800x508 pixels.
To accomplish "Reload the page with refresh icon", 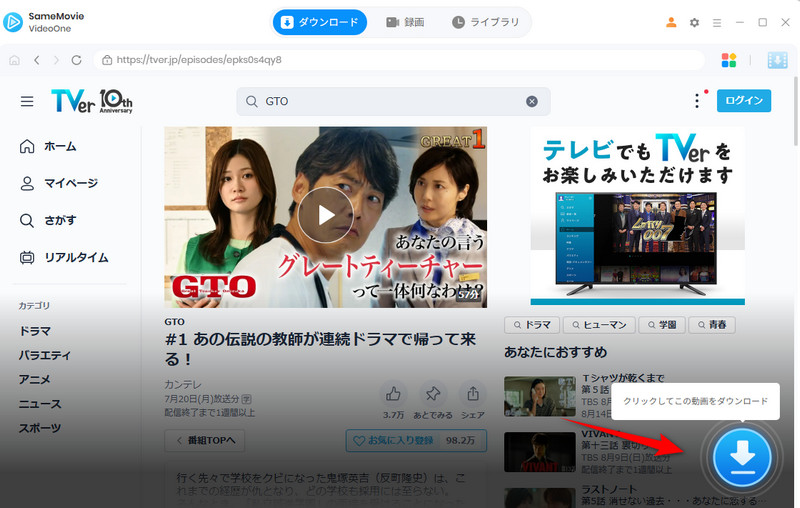I will [77, 60].
